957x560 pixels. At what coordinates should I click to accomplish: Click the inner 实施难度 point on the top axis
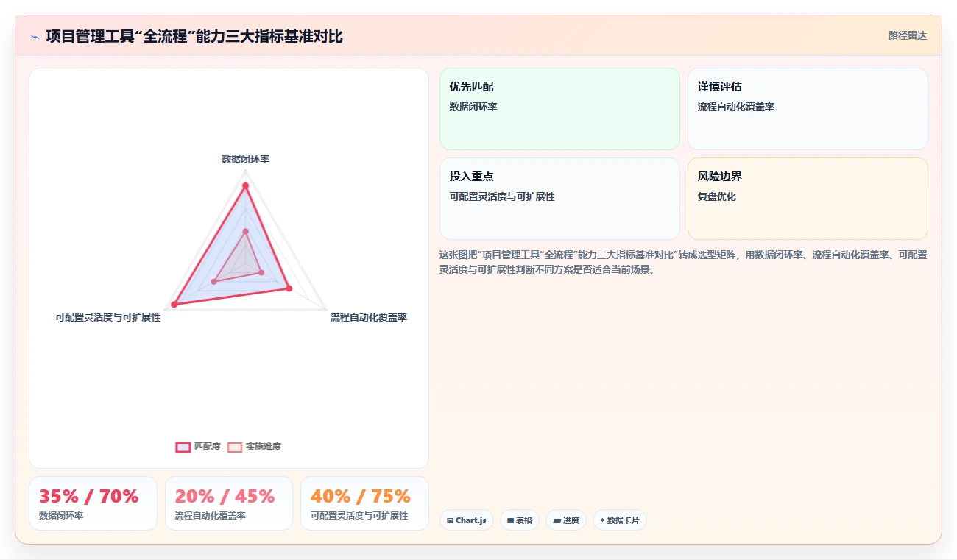point(245,232)
